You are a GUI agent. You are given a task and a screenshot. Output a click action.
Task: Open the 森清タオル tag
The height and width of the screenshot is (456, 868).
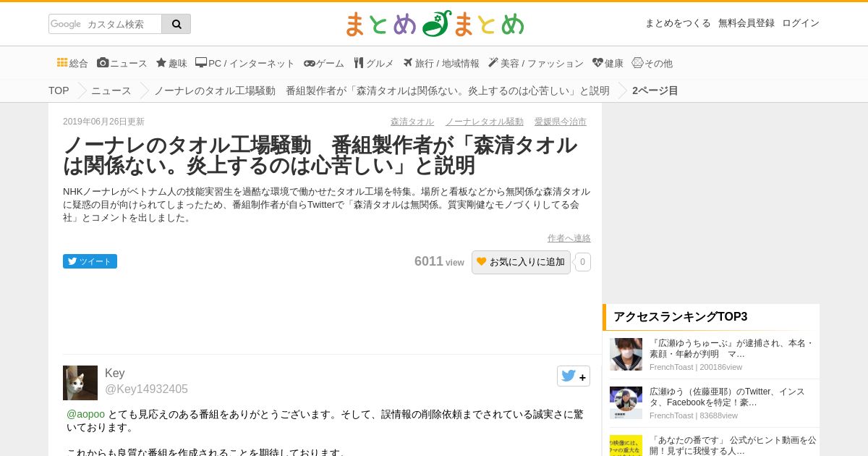pos(412,122)
